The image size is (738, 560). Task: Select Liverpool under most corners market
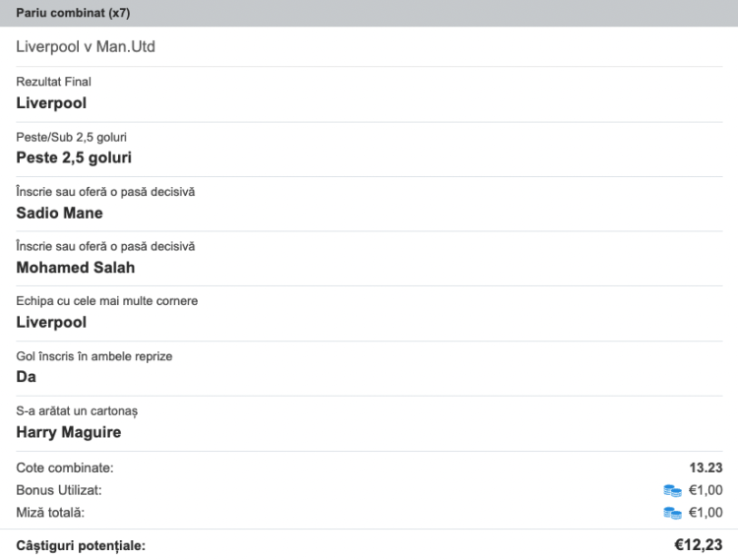(x=51, y=322)
